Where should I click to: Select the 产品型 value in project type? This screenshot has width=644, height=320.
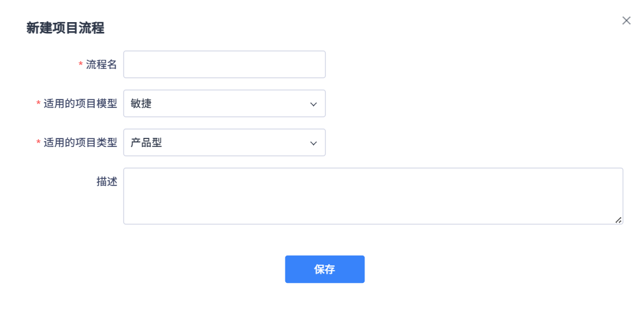[x=146, y=142]
